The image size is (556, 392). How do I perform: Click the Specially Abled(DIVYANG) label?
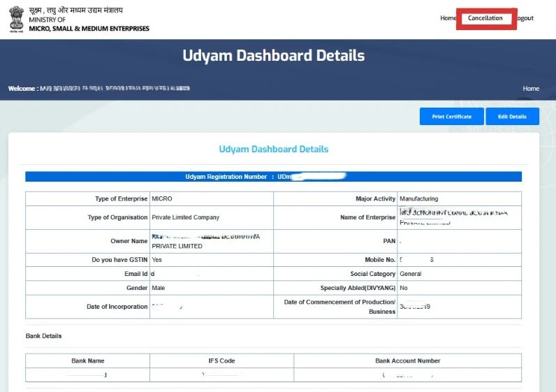coord(358,288)
